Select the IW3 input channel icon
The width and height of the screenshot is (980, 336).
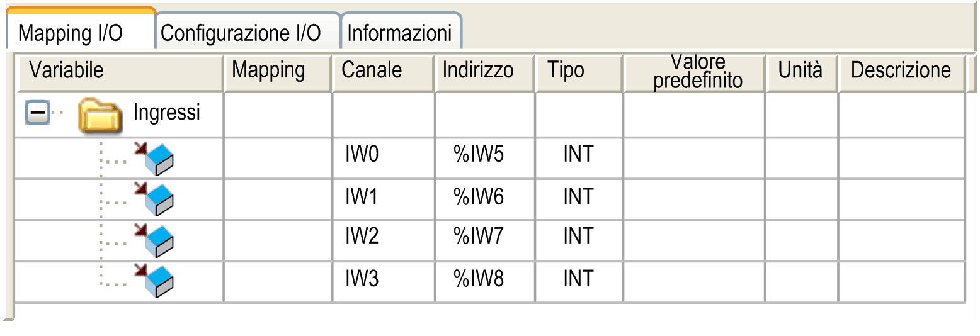(x=154, y=281)
